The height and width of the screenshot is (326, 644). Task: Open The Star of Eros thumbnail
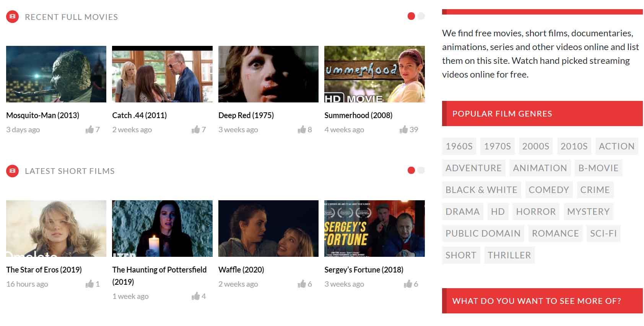tap(56, 229)
